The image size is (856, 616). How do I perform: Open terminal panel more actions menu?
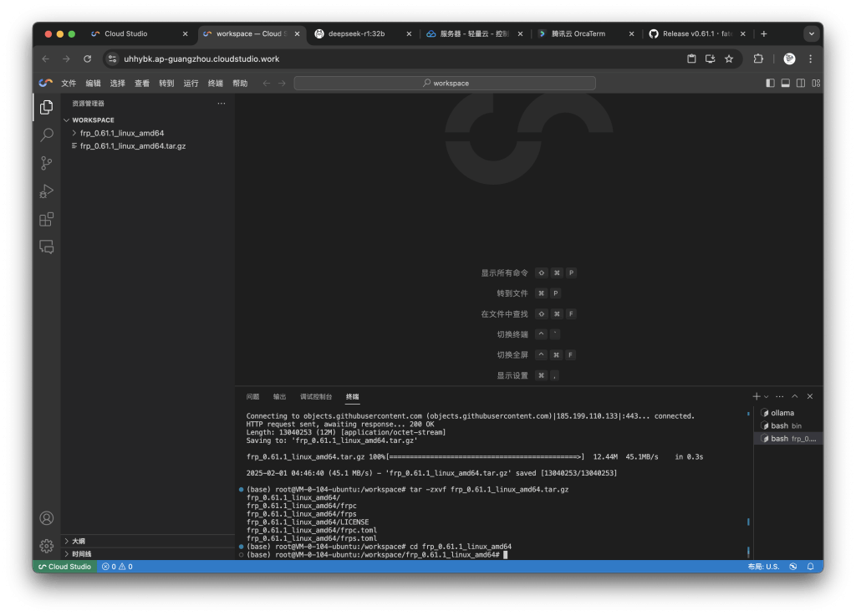(780, 396)
